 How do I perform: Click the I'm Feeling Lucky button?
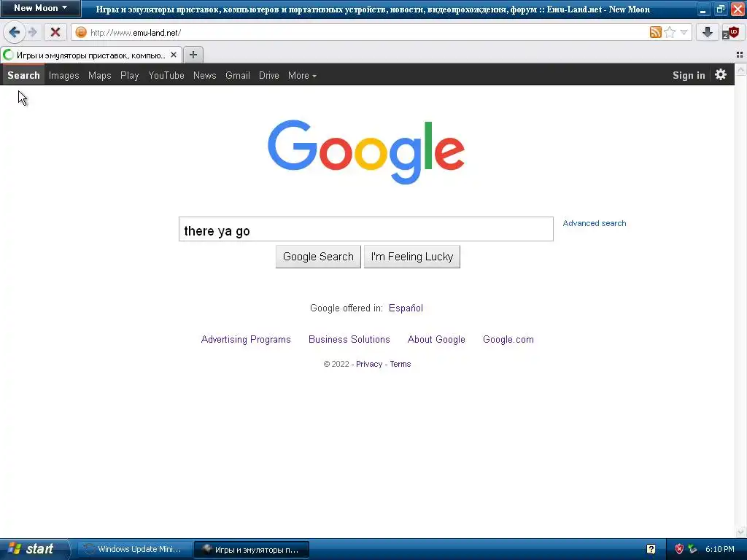[x=412, y=257]
